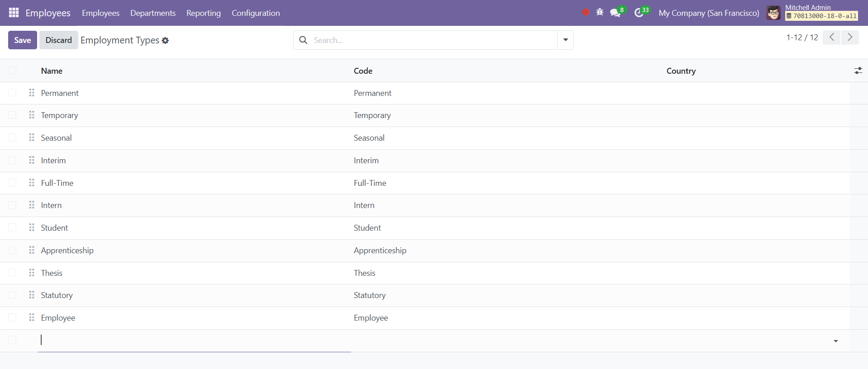Grab the drag handle for Intern row
868x369 pixels.
pos(32,205)
